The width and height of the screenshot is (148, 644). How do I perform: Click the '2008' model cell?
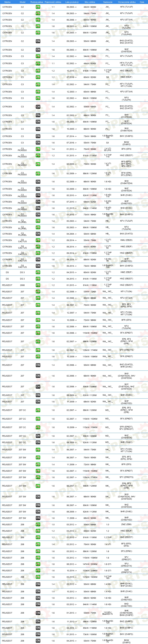22,285
